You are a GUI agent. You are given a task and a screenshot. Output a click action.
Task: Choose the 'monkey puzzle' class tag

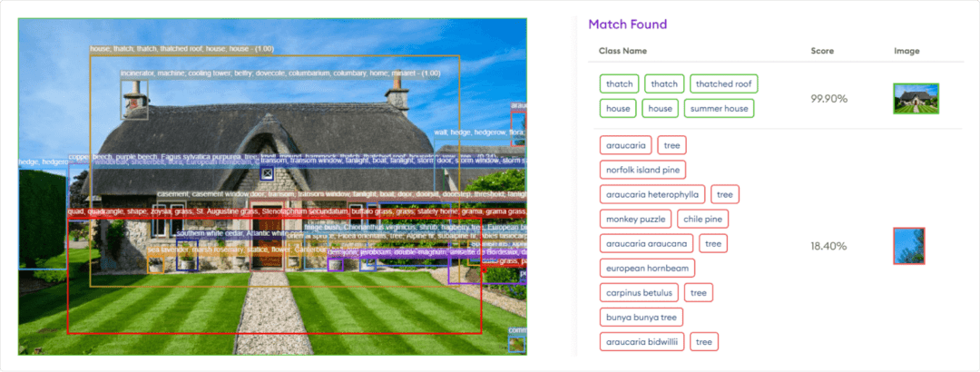(635, 219)
